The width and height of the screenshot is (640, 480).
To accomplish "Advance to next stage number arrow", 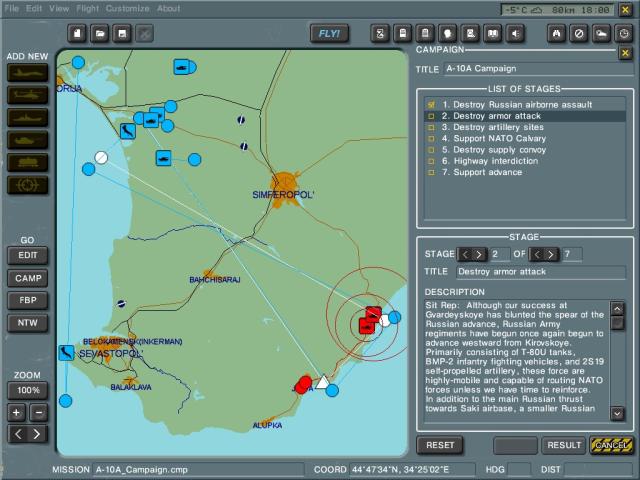I will pyautogui.click(x=480, y=254).
